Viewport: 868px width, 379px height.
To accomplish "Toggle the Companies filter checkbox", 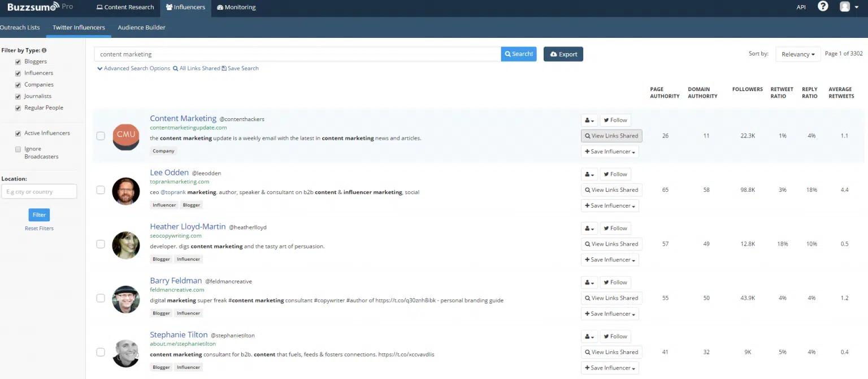I will (x=19, y=85).
